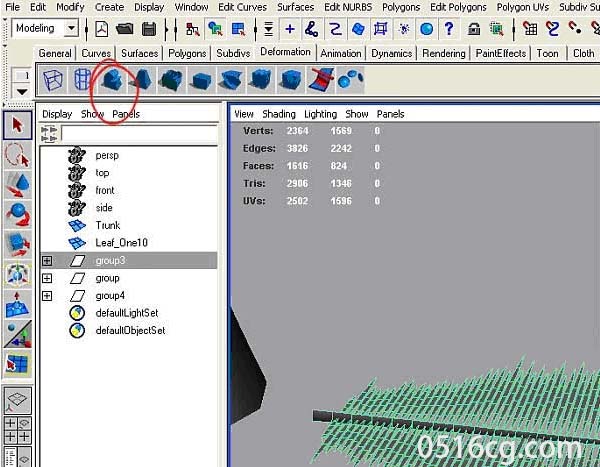Viewport: 600px width, 467px height.
Task: Expand the group node in the outliner
Action: 47,278
